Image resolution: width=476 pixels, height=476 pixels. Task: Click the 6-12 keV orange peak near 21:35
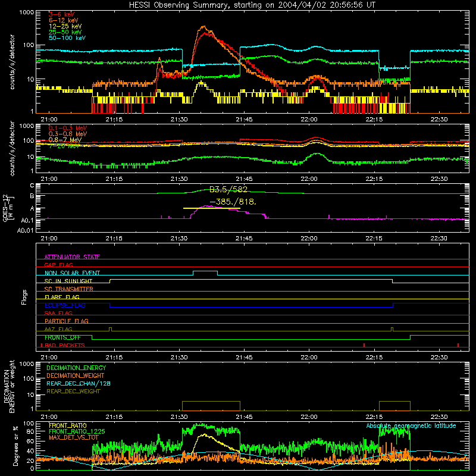[203, 27]
